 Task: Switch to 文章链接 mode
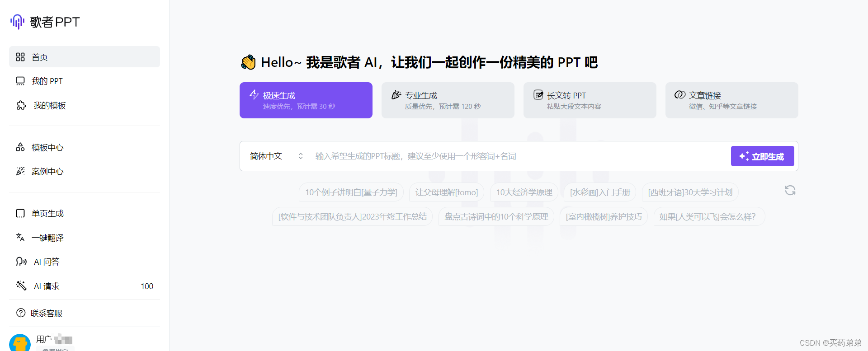732,100
